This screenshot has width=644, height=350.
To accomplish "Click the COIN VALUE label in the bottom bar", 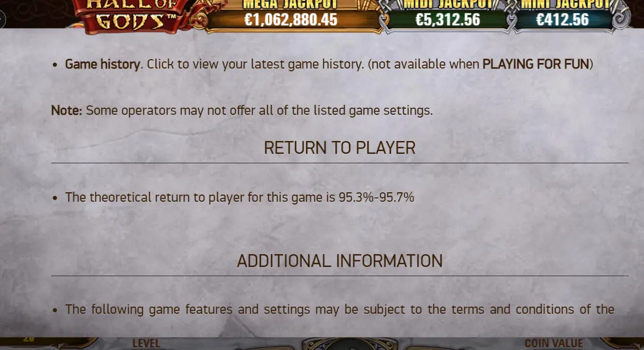I will coord(554,344).
